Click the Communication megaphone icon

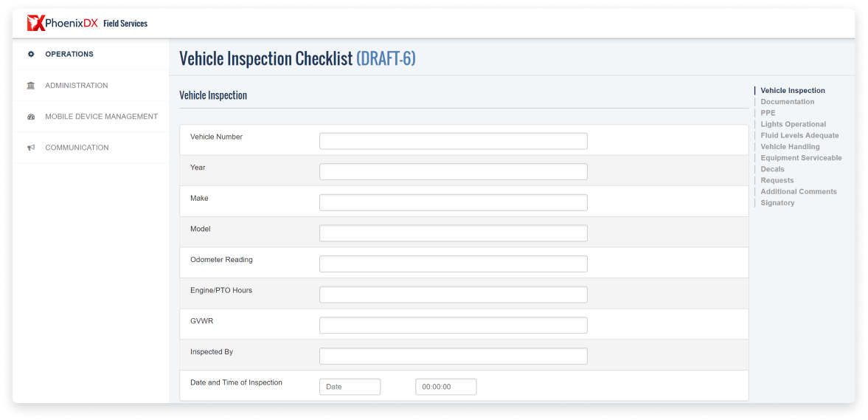tap(31, 148)
